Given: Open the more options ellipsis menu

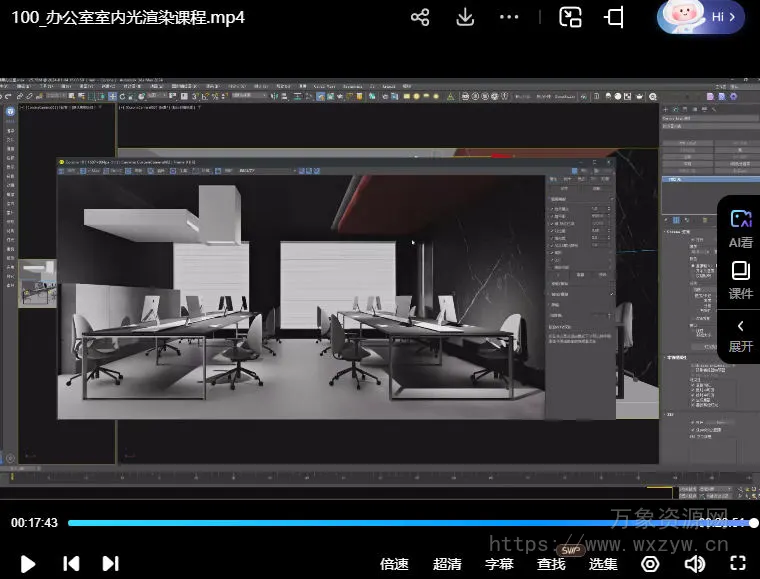Looking at the screenshot, I should point(510,18).
